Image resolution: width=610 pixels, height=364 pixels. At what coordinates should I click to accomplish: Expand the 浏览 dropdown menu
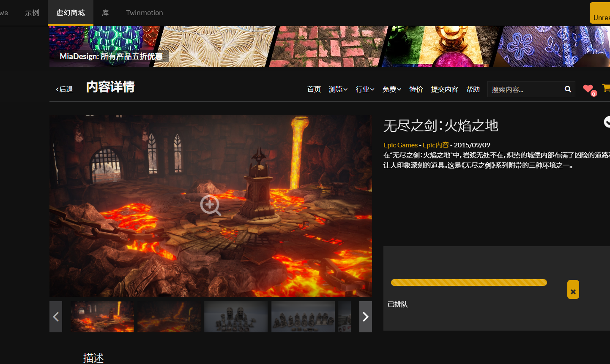pos(338,89)
